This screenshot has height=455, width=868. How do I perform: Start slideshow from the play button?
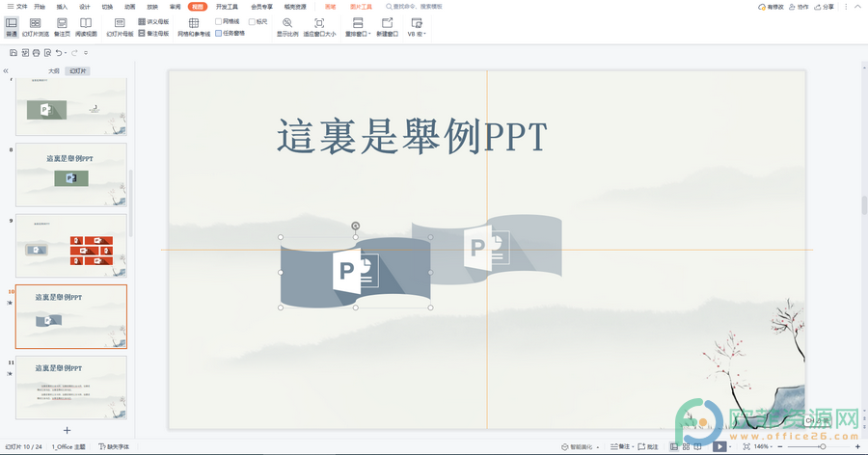click(x=719, y=446)
